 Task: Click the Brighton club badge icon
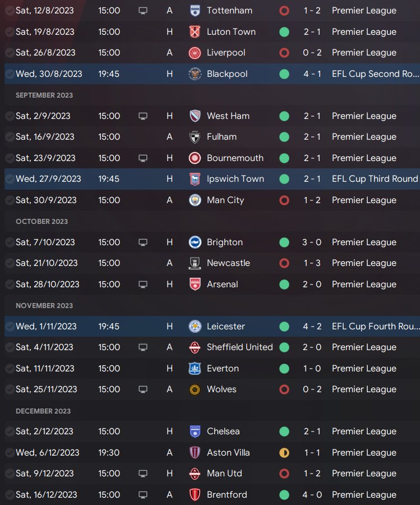coord(195,242)
